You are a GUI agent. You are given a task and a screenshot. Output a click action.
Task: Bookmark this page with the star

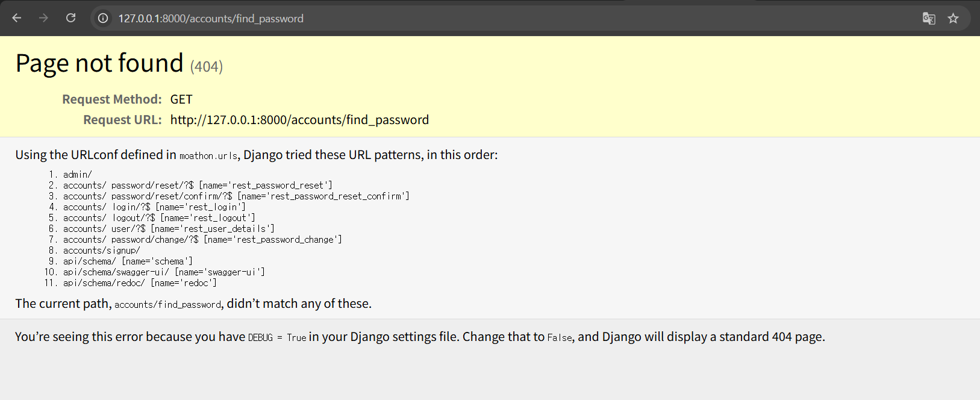pos(953,18)
